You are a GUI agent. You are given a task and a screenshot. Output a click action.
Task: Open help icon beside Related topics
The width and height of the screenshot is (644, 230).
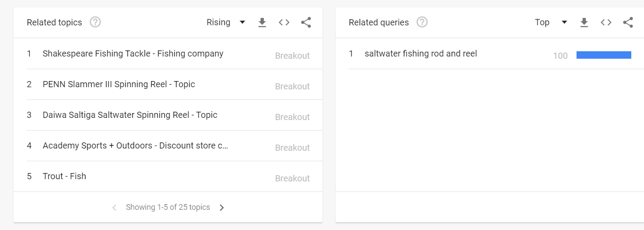[x=95, y=22]
